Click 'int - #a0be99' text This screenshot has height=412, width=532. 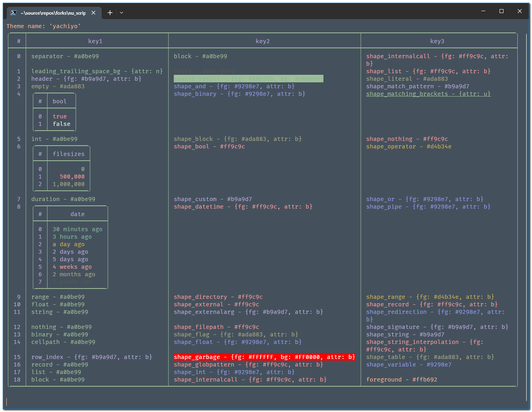point(55,139)
